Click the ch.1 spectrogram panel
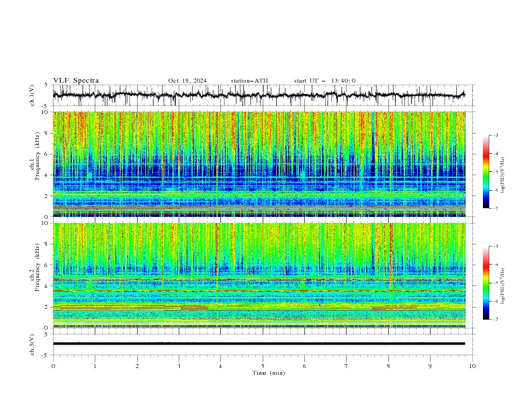 click(x=259, y=164)
